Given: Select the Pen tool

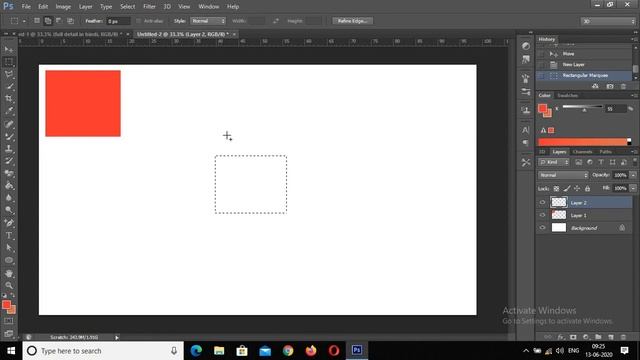Looking at the screenshot, I should (9, 223).
